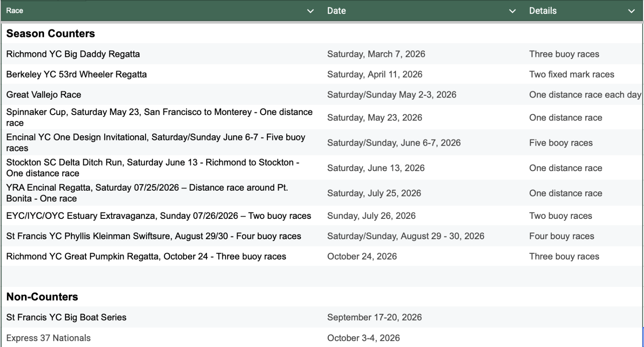Screen dimensions: 644x347
Task: Click the 'Saturday, March 7, 2026' date cell
Action: coord(376,54)
